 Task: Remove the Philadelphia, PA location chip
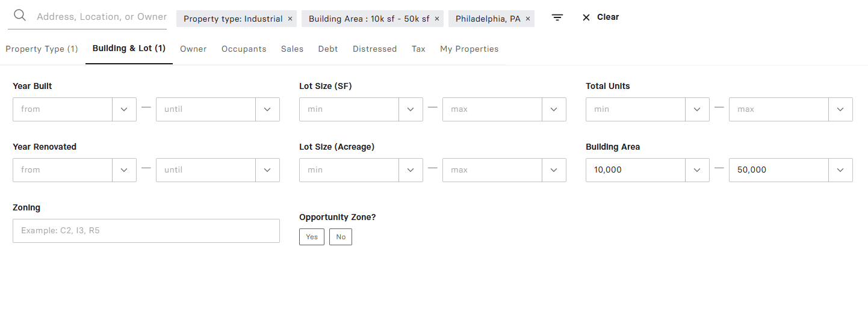click(528, 19)
